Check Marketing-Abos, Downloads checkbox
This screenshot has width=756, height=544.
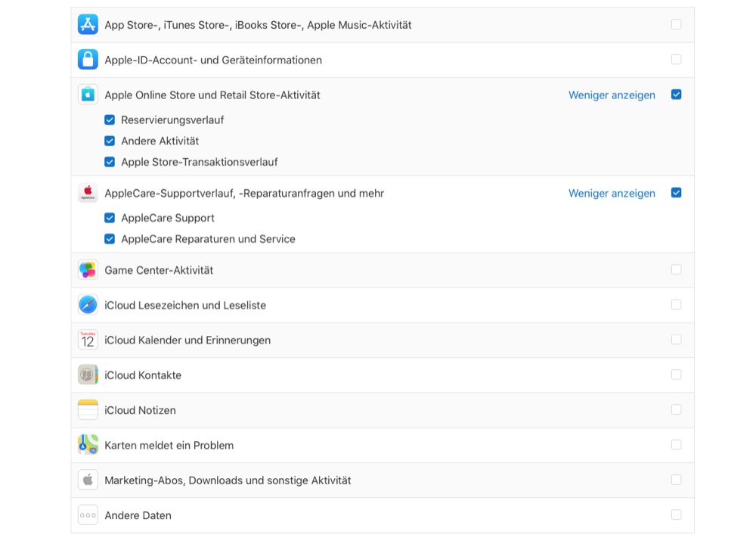677,480
